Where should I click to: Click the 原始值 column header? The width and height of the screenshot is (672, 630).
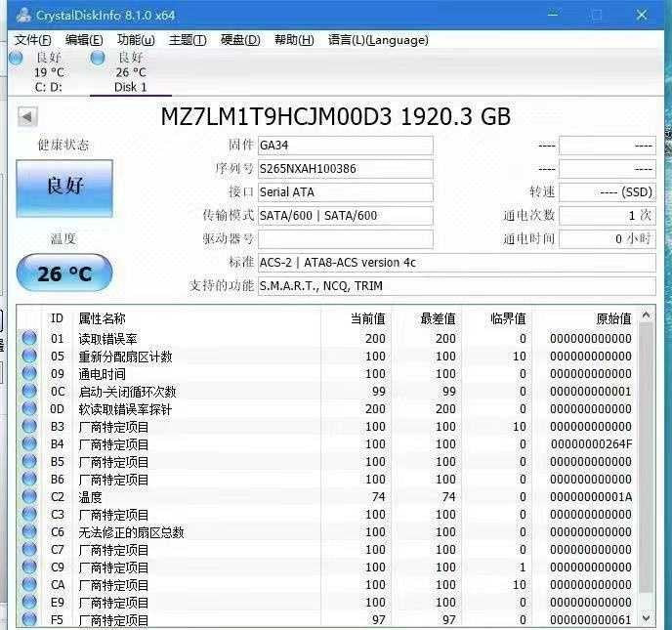click(613, 318)
